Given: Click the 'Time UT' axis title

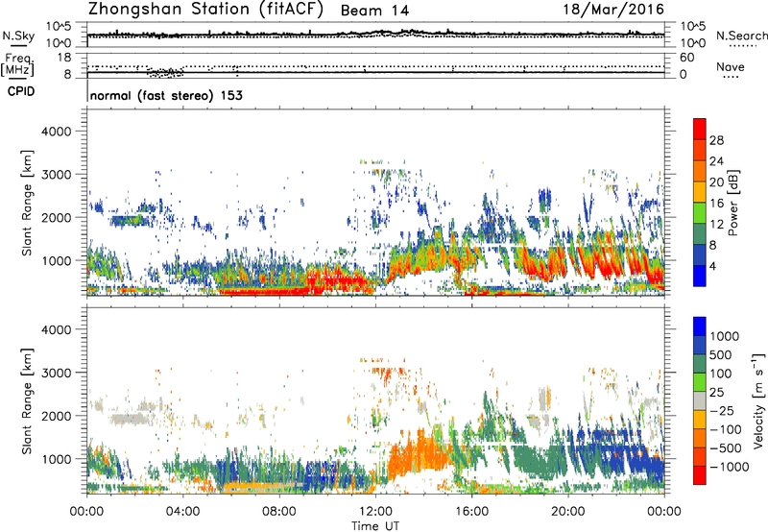Looking at the screenshot, I should point(375,526).
